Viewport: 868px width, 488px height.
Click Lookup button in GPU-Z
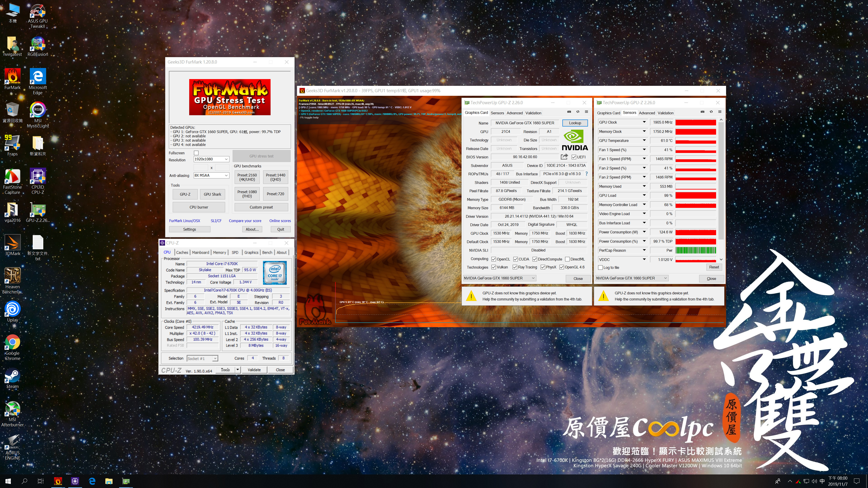pyautogui.click(x=575, y=123)
